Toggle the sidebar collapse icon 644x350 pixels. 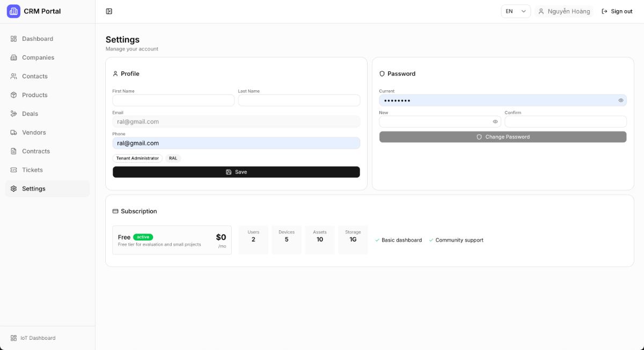[109, 11]
